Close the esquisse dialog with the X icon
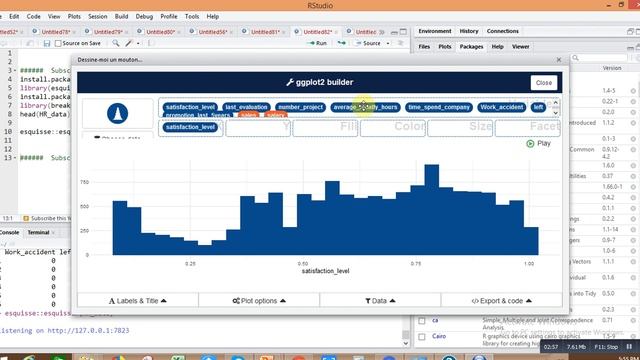This screenshot has width=640, height=360. 559,60
